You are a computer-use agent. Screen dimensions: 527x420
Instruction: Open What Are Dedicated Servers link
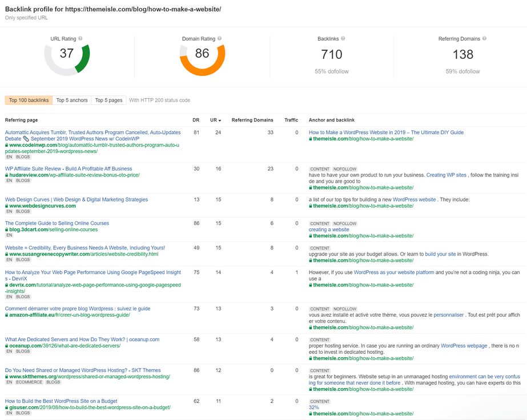point(82,340)
